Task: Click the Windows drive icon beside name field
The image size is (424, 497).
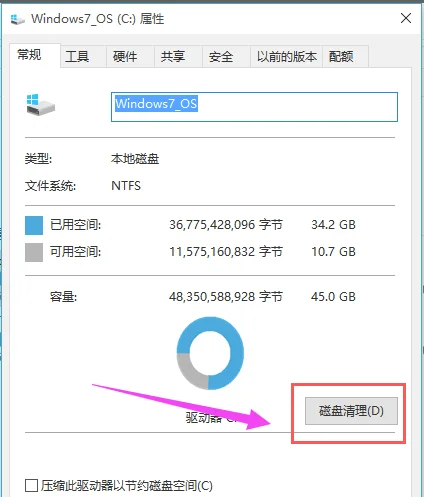Action: pyautogui.click(x=40, y=105)
